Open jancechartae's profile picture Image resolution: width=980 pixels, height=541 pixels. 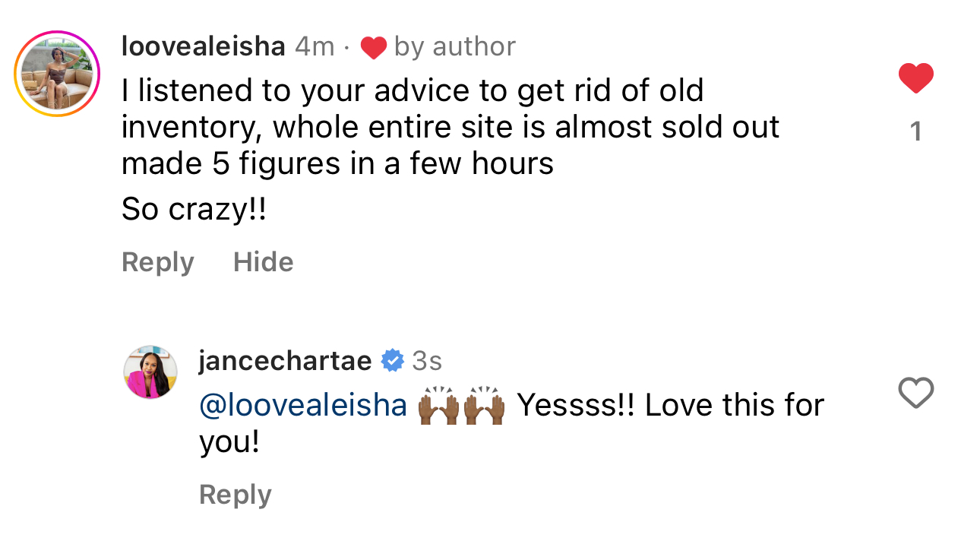pyautogui.click(x=150, y=372)
